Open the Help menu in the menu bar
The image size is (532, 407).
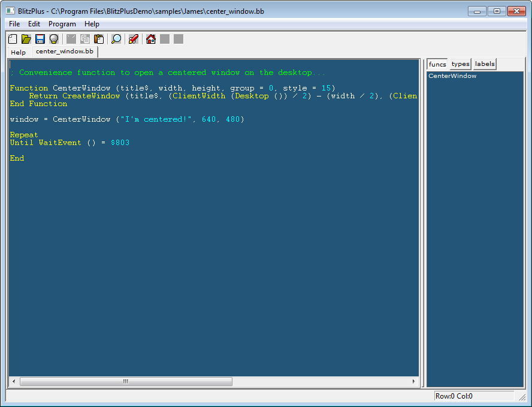(92, 24)
